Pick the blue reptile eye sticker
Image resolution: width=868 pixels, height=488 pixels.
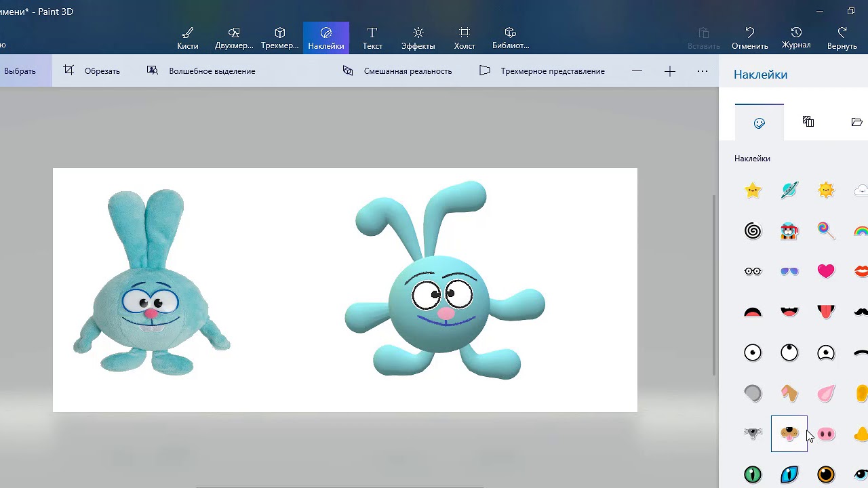789,474
